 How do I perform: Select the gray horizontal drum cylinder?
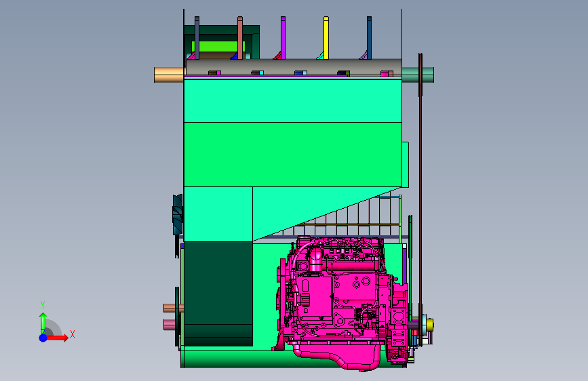[294, 67]
